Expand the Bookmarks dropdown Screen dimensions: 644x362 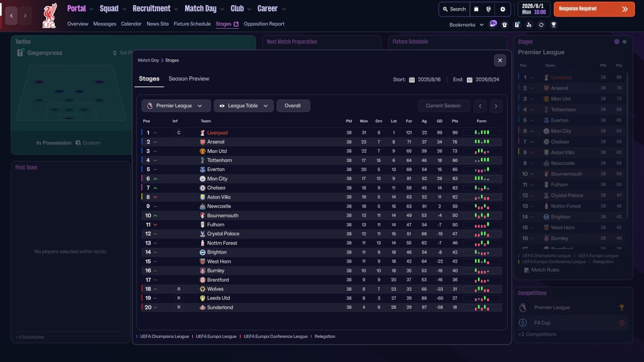point(466,25)
